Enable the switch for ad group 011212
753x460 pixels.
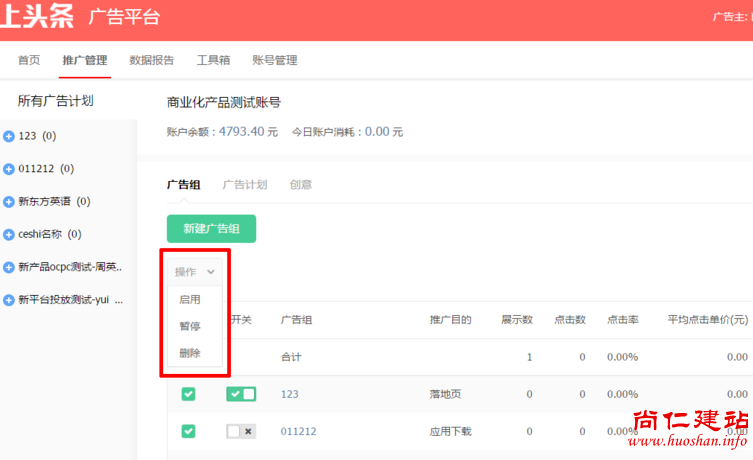point(240,431)
